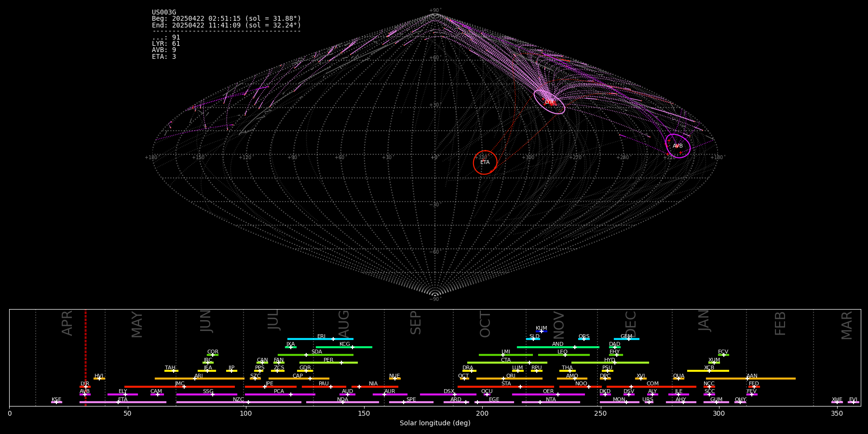Select the MON shower bar label
This screenshot has height=434, width=868.
point(619,400)
